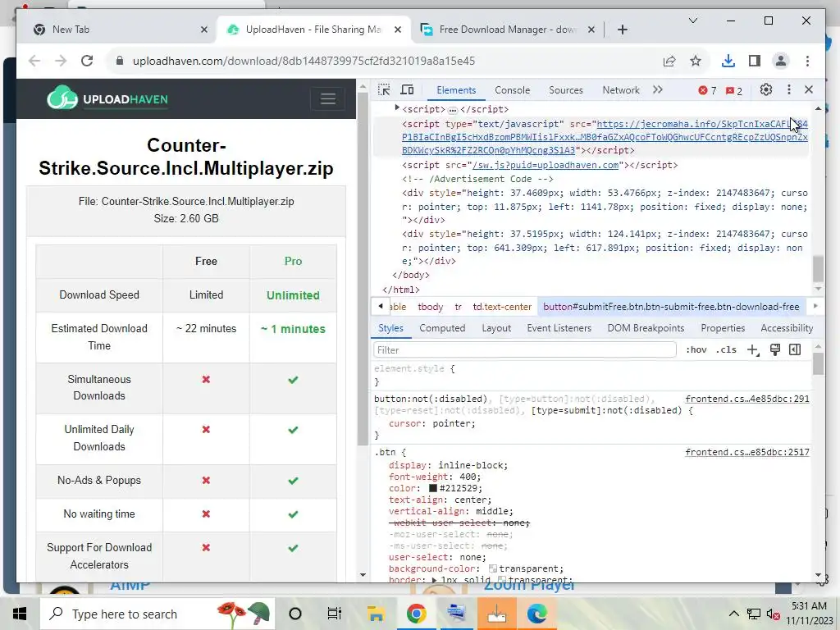Close the UploadHaven tab
The image size is (840, 630).
click(x=398, y=30)
